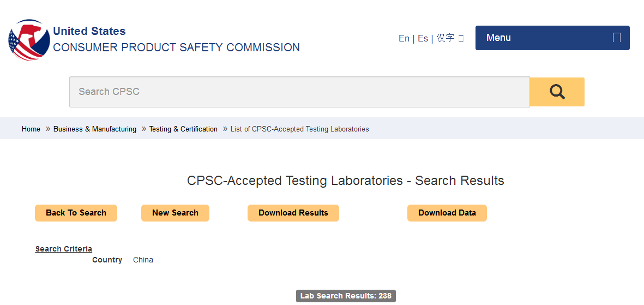Click the icon inside the Menu button

tap(616, 38)
